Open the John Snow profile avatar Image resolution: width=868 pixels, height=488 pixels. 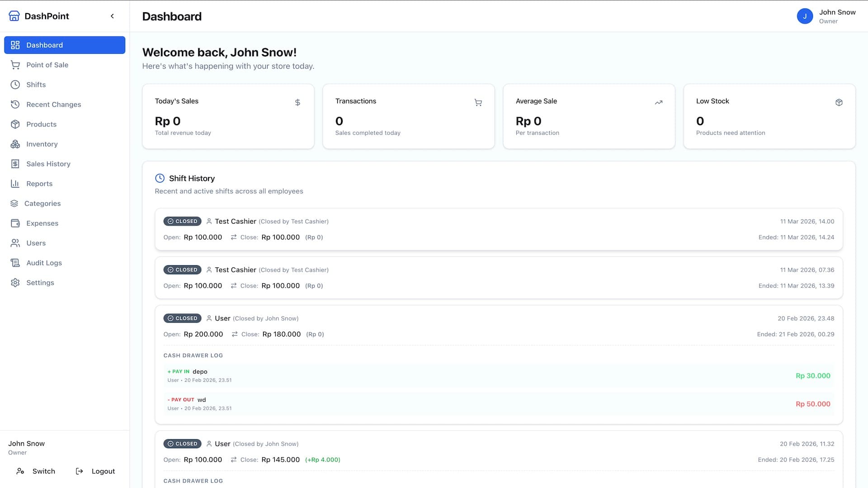point(805,16)
